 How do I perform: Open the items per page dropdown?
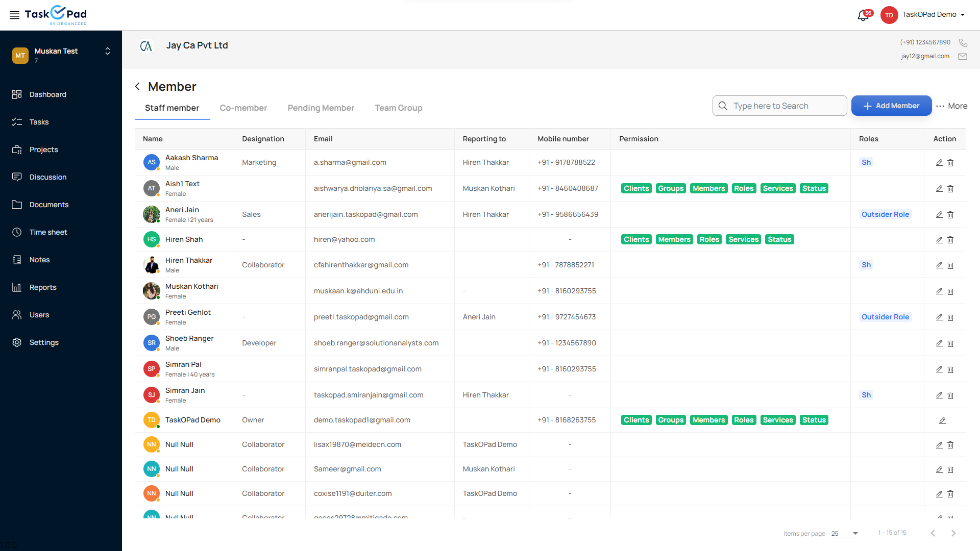845,533
